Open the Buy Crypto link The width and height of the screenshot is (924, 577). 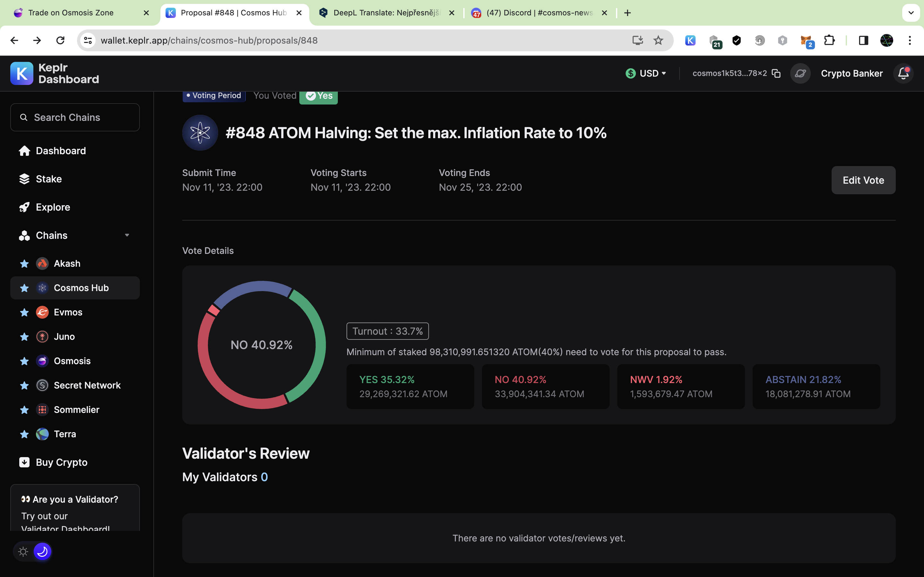[x=61, y=462]
